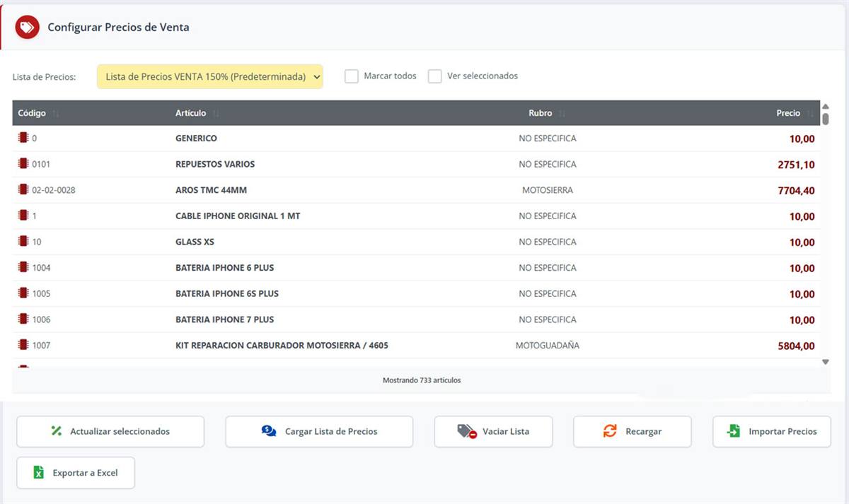Image resolution: width=849 pixels, height=504 pixels.
Task: Click price 5804,00
Action: (x=796, y=346)
